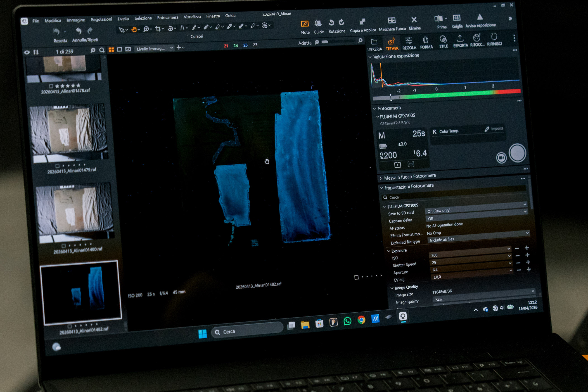Click Elimina delete icon
This screenshot has width=588, height=392.
point(414,19)
